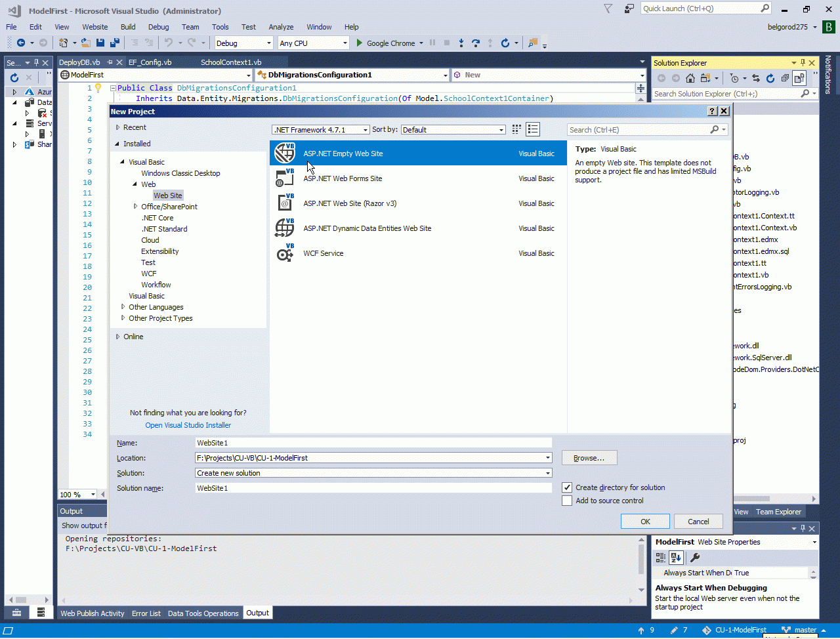This screenshot has width=840, height=639.
Task: Open the feedback icon beside Quick Launch
Action: [x=629, y=9]
